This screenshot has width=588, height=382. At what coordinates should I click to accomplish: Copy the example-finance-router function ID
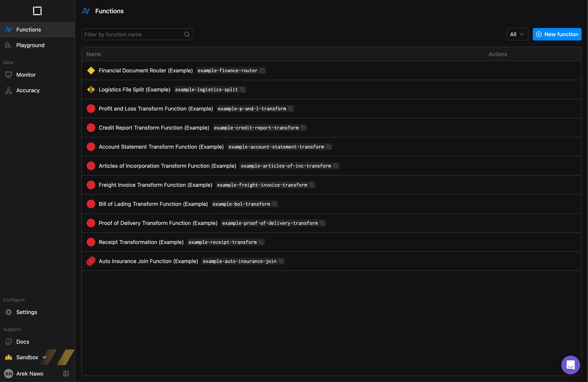click(262, 71)
